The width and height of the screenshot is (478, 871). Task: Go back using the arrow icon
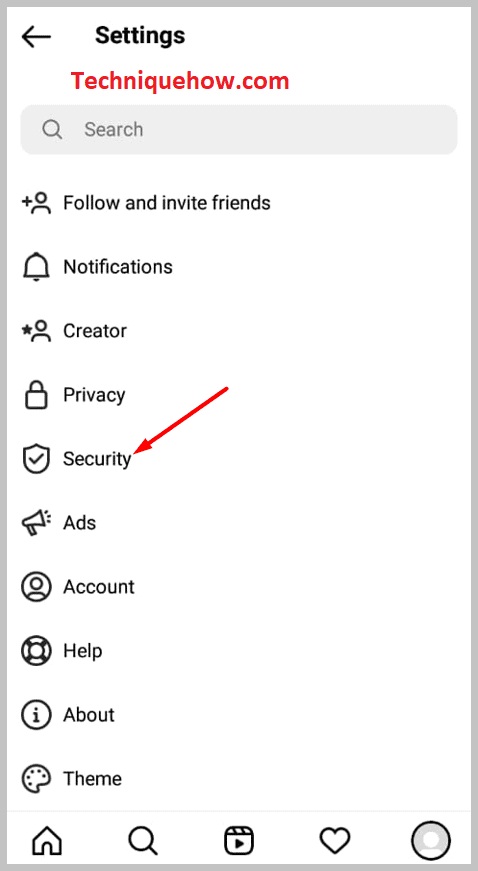pyautogui.click(x=36, y=37)
